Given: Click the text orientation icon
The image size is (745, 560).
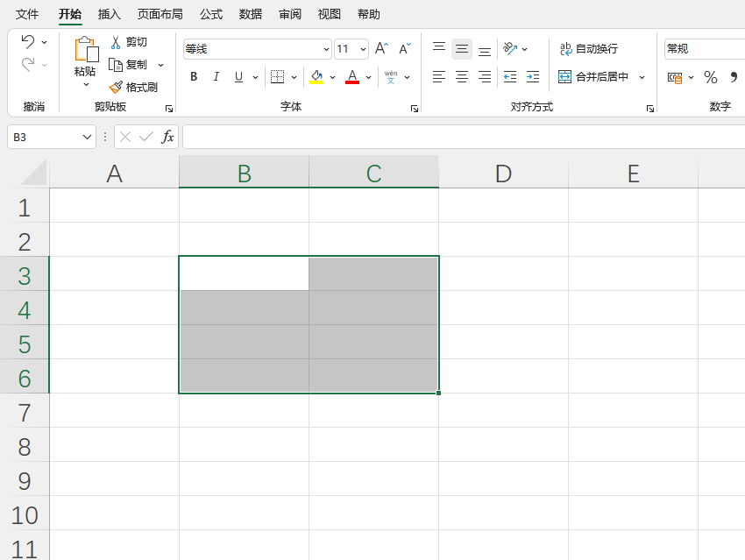Looking at the screenshot, I should tap(510, 48).
